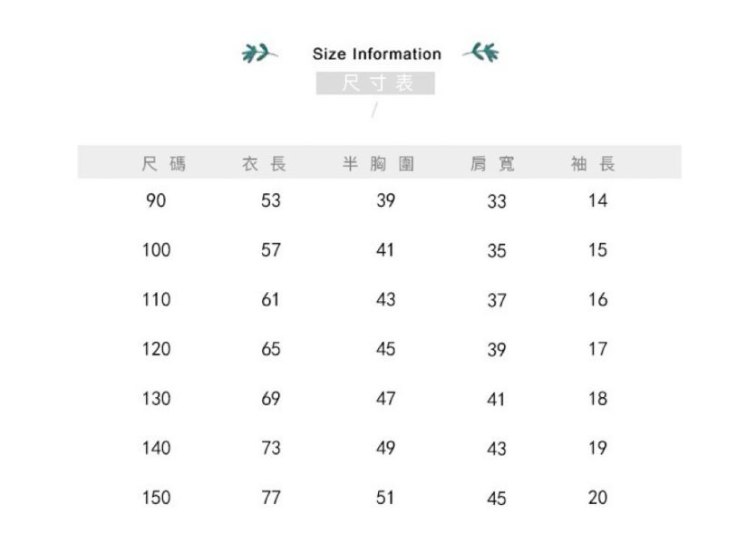This screenshot has width=756, height=544.
Task: Select the 衣長 value 77
Action: click(270, 497)
